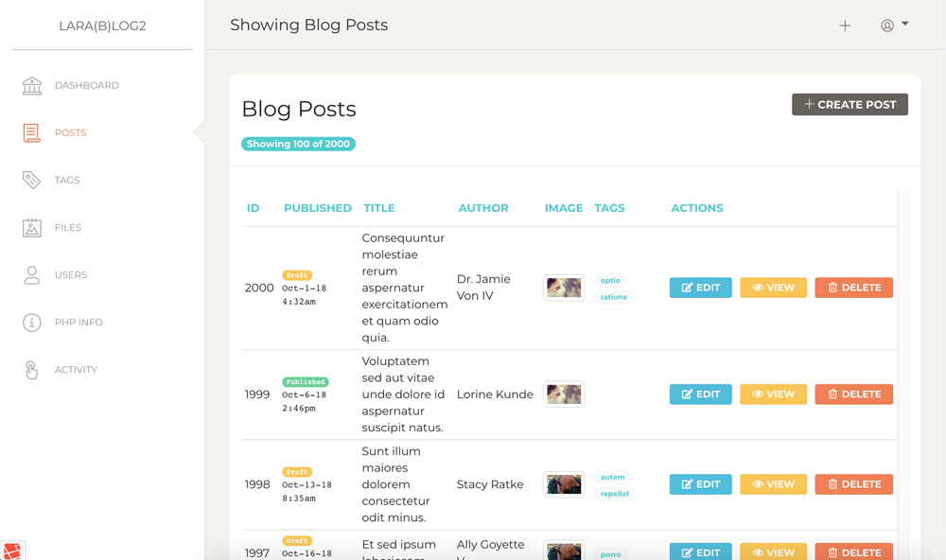Image resolution: width=946 pixels, height=560 pixels.
Task: Open the image thumbnail for post 1999
Action: (563, 394)
